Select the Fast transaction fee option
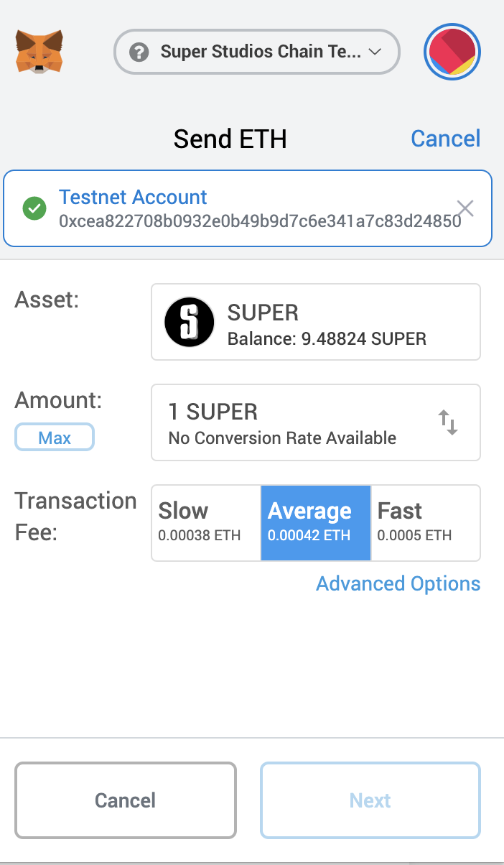This screenshot has width=504, height=865. click(425, 522)
